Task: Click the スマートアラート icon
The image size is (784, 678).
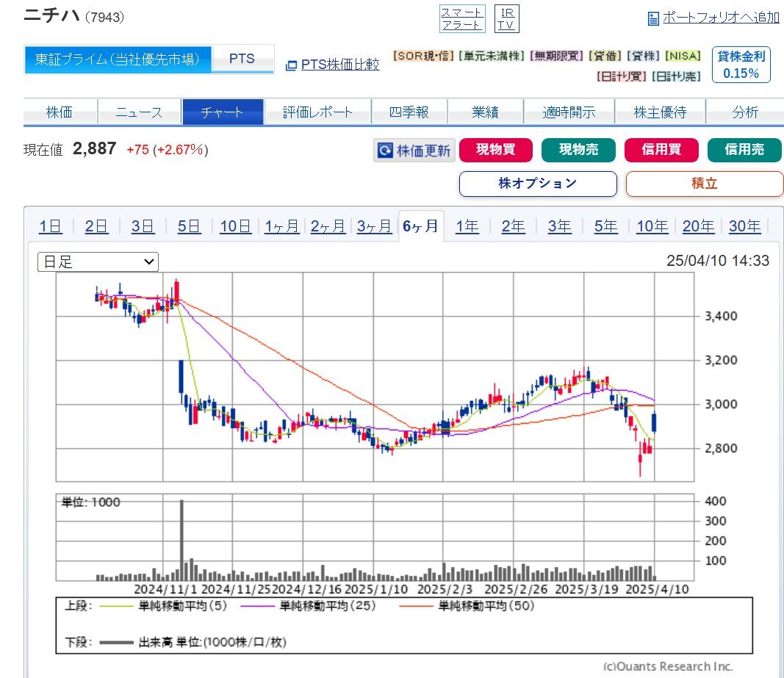Action: [x=462, y=19]
